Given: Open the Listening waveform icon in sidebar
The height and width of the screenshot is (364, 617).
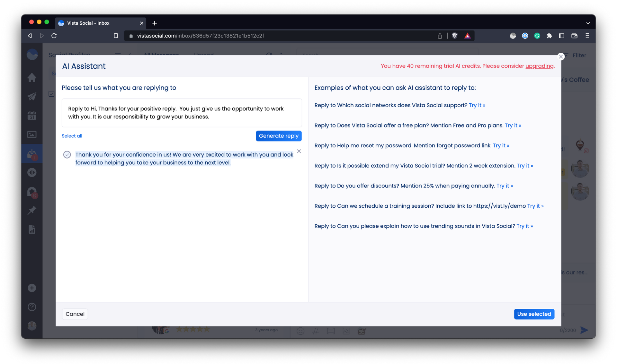Looking at the screenshot, I should pyautogui.click(x=32, y=173).
